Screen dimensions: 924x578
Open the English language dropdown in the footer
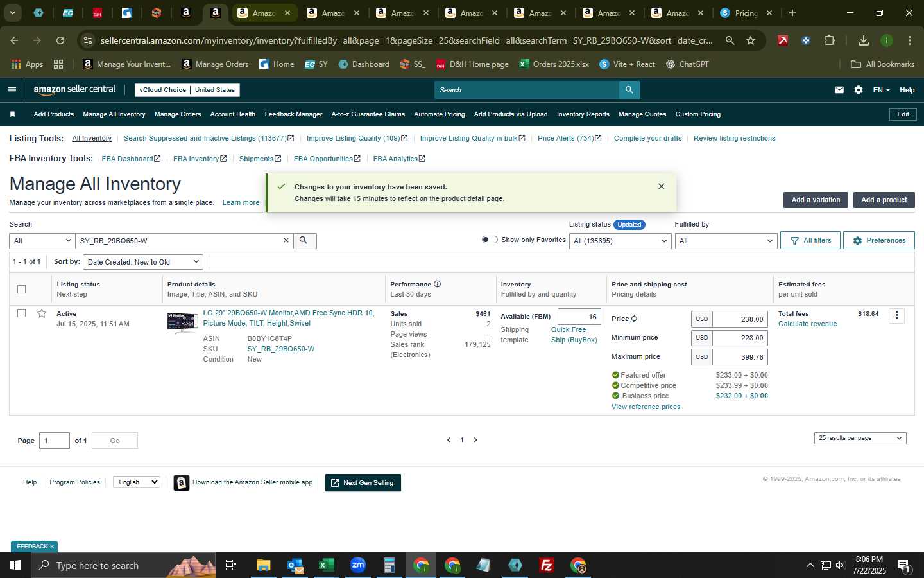pyautogui.click(x=136, y=482)
